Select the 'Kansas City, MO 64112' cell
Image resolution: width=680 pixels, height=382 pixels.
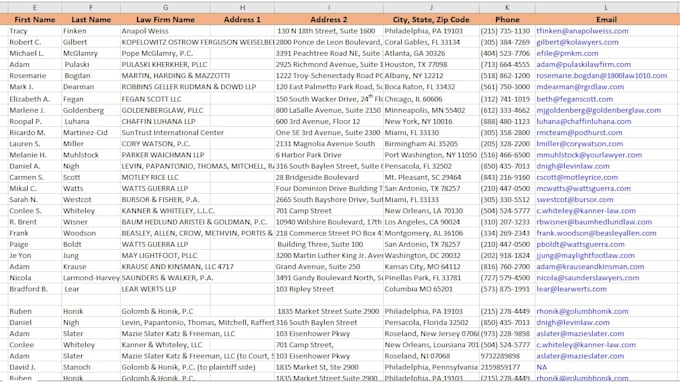pyautogui.click(x=431, y=267)
